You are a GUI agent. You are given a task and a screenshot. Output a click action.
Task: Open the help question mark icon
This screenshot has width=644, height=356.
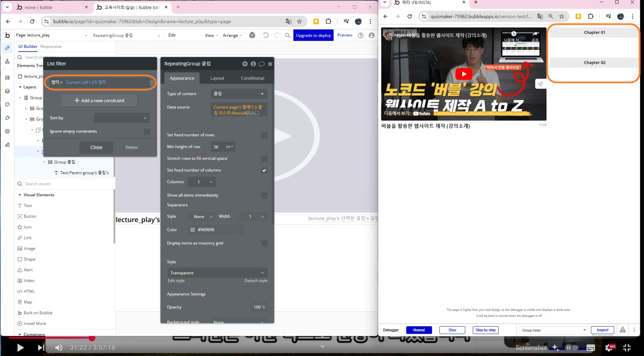[360, 36]
